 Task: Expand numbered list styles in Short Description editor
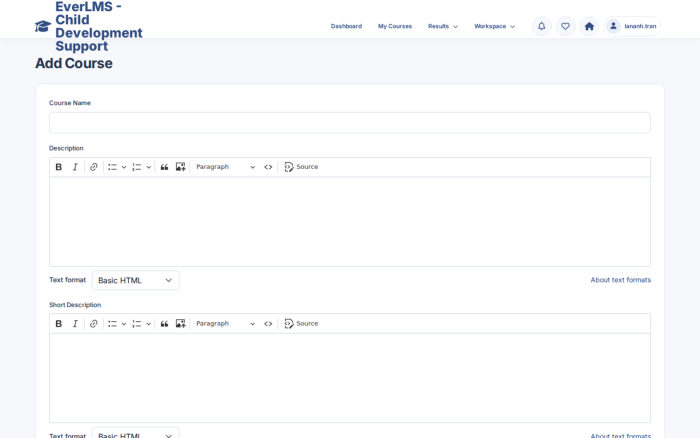coord(149,324)
